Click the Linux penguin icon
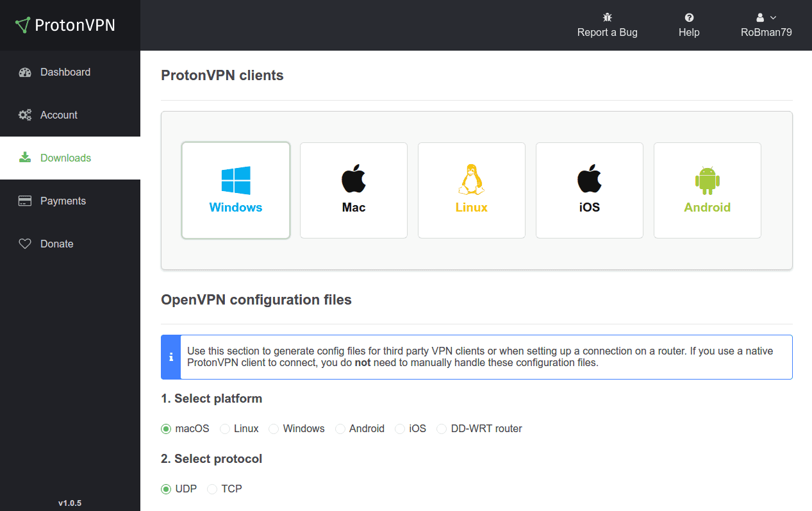 coord(471,180)
